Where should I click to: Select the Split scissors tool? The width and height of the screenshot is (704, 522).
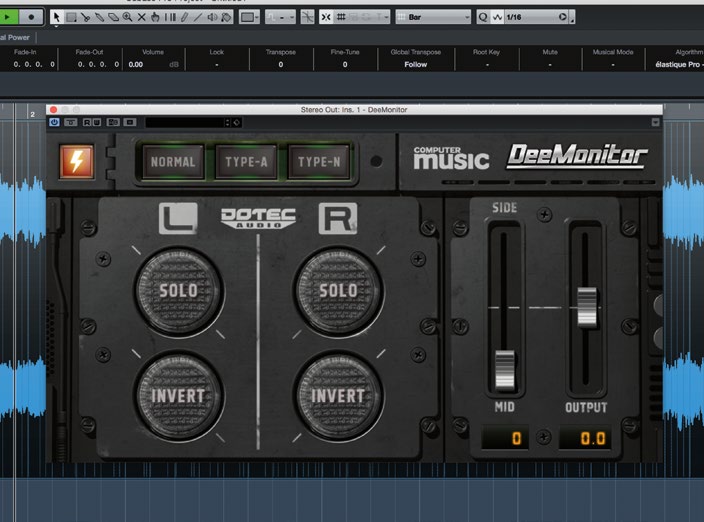pyautogui.click(x=85, y=17)
